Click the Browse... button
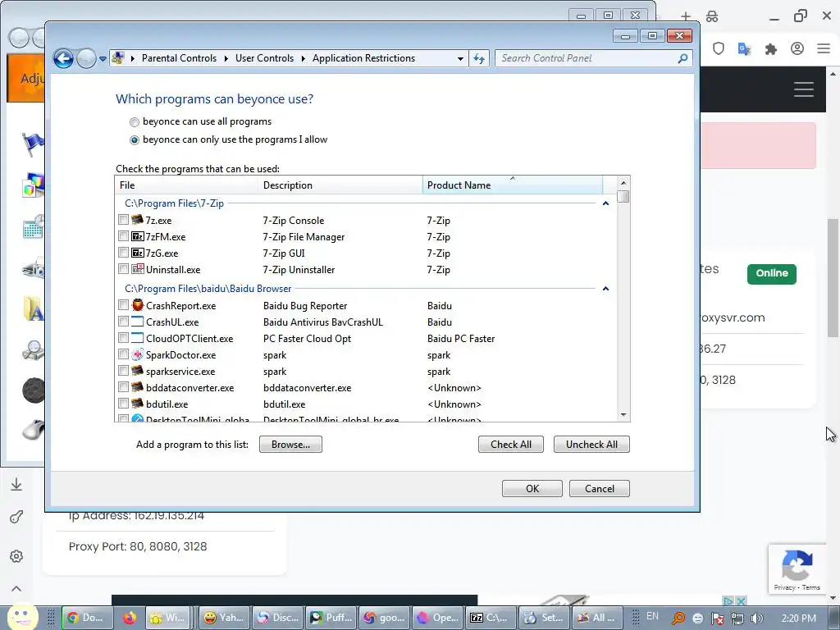The height and width of the screenshot is (630, 840). click(x=291, y=444)
